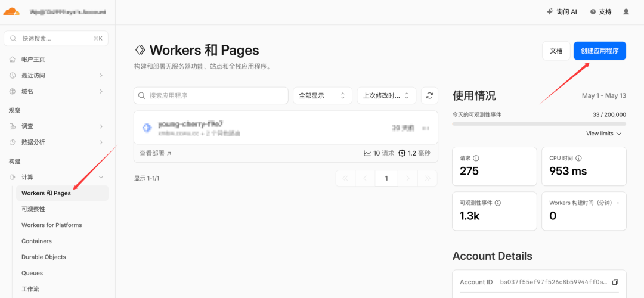Click the 文档 button
This screenshot has height=298, width=644.
click(x=556, y=51)
